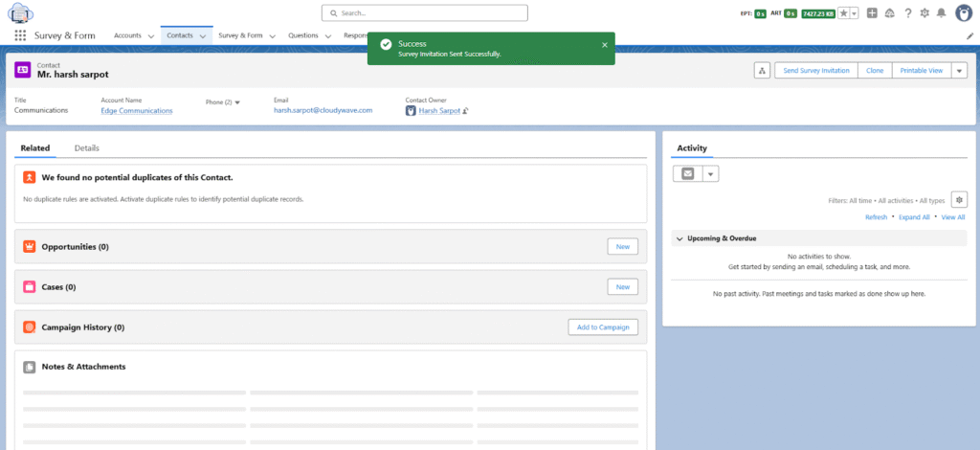Open the Accounts navigation tab
980x450 pixels.
127,35
